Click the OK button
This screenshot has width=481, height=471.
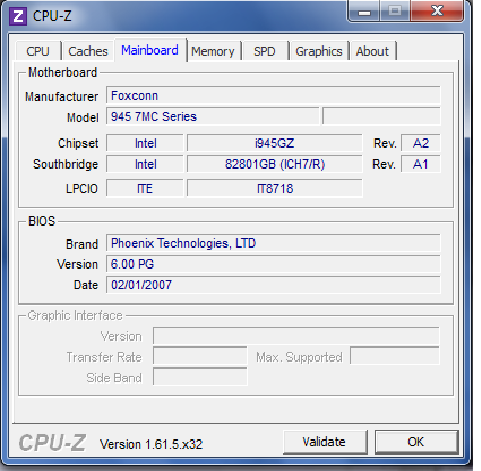(417, 442)
